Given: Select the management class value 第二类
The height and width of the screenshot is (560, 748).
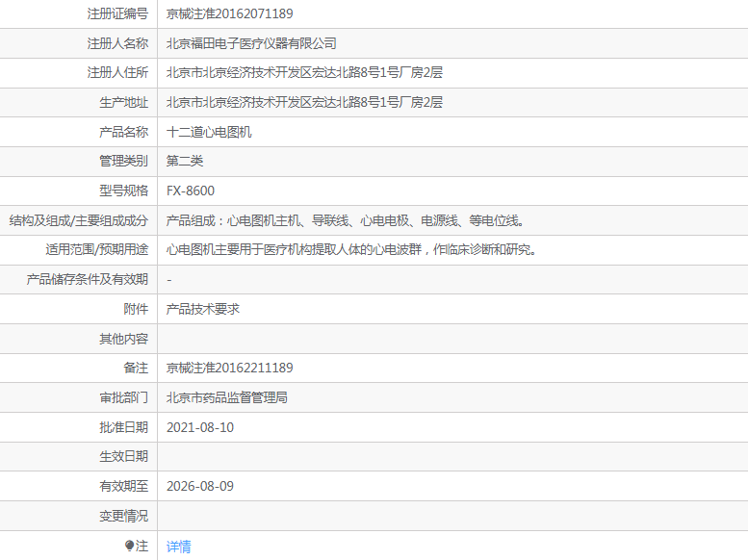Looking at the screenshot, I should click(x=185, y=162).
